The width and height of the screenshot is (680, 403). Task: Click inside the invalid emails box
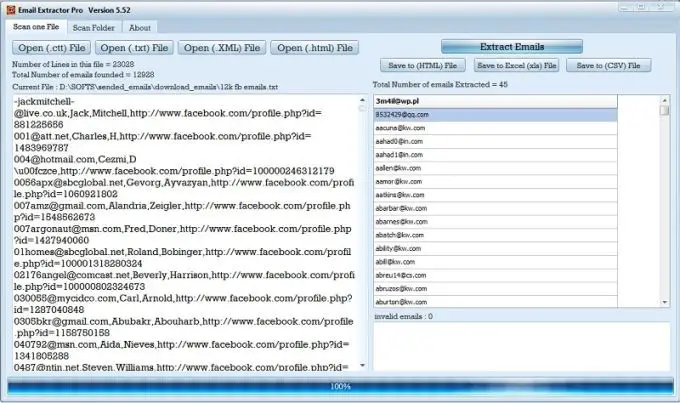tap(522, 347)
